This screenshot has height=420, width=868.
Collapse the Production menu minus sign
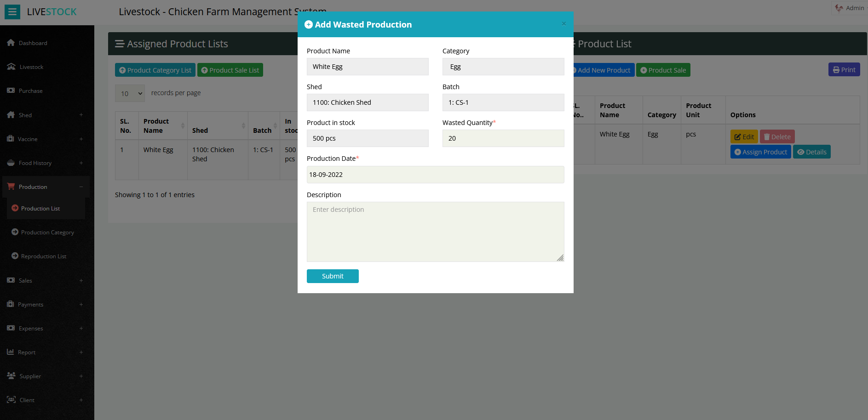(81, 187)
